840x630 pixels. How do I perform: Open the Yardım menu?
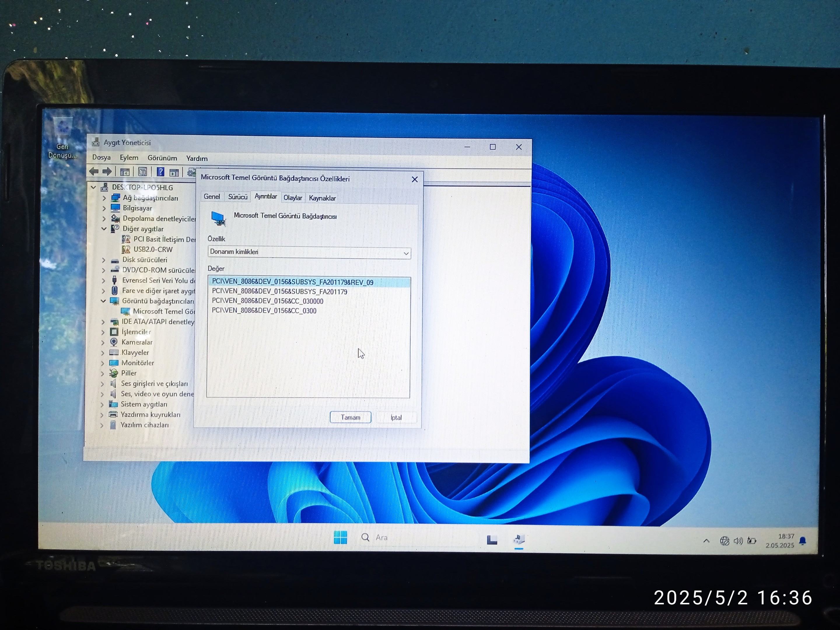(x=197, y=158)
